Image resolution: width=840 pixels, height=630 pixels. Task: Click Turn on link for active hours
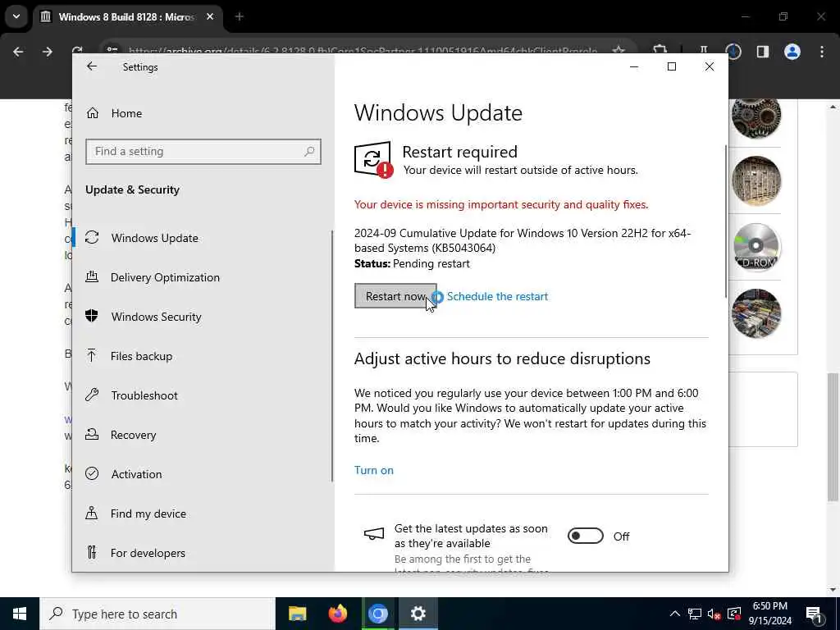coord(374,470)
